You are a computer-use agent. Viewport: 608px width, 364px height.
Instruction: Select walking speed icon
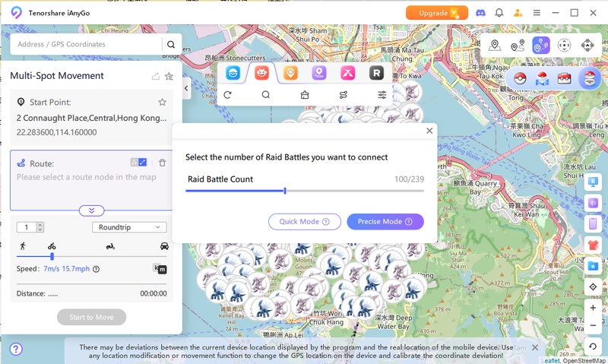point(23,245)
